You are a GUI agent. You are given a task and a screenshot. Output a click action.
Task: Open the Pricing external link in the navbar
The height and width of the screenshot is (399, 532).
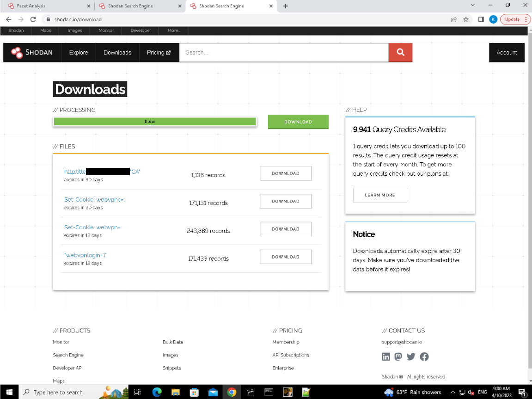pyautogui.click(x=159, y=53)
